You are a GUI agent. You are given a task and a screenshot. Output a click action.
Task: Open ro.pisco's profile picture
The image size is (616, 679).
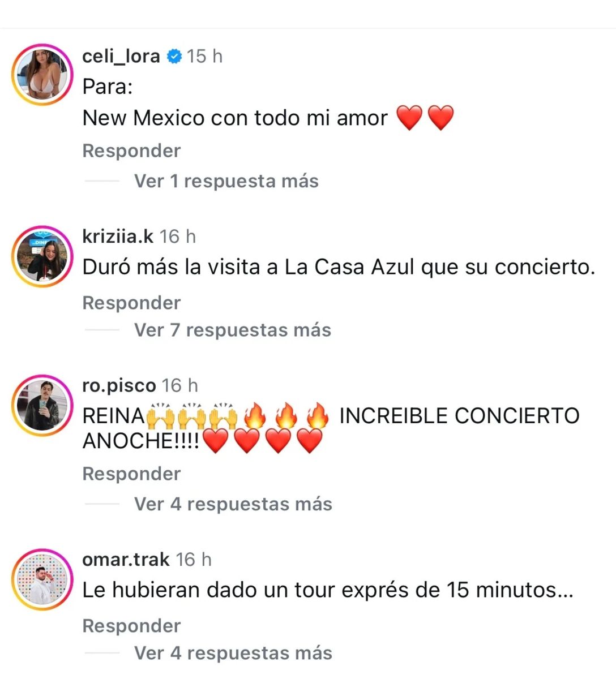point(42,405)
